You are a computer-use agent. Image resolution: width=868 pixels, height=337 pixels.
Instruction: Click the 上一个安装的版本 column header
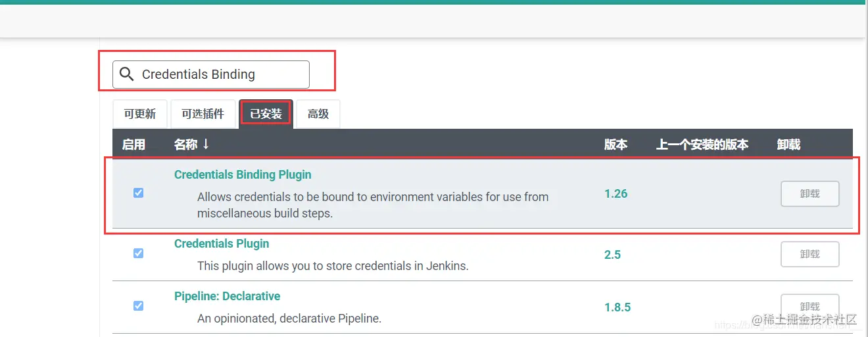pyautogui.click(x=702, y=145)
